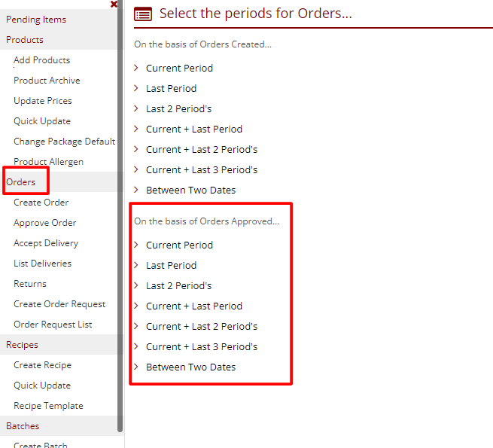Open Accept Delivery in the sidebar
Image resolution: width=493 pixels, height=448 pixels.
tap(45, 242)
